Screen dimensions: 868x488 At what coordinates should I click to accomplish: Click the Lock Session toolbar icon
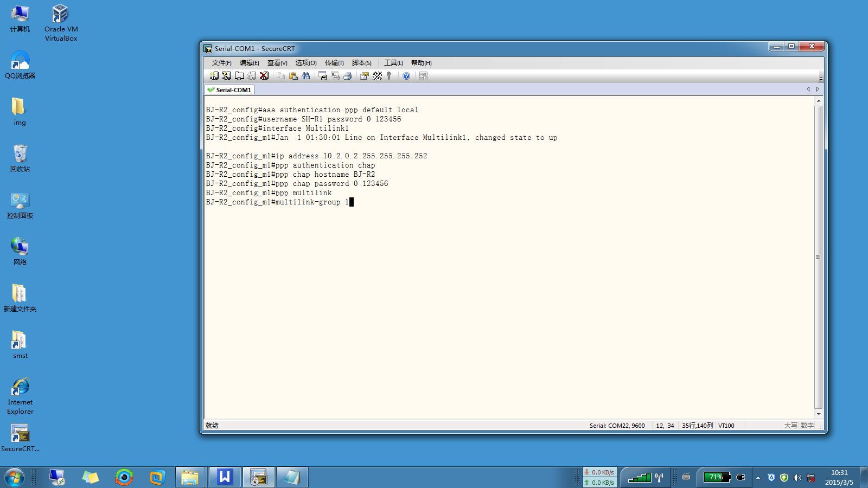(x=423, y=76)
